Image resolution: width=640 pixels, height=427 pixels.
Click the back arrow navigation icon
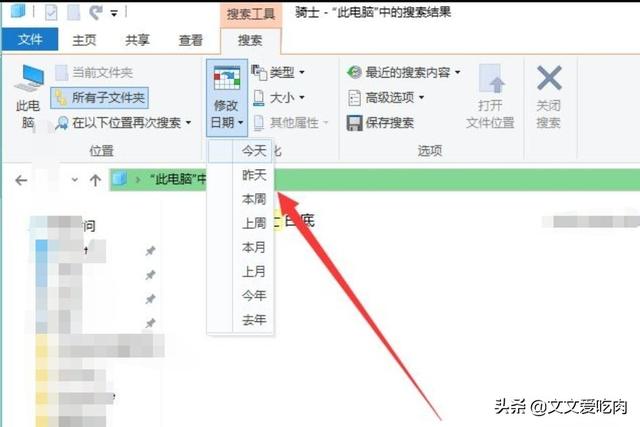pos(21,180)
